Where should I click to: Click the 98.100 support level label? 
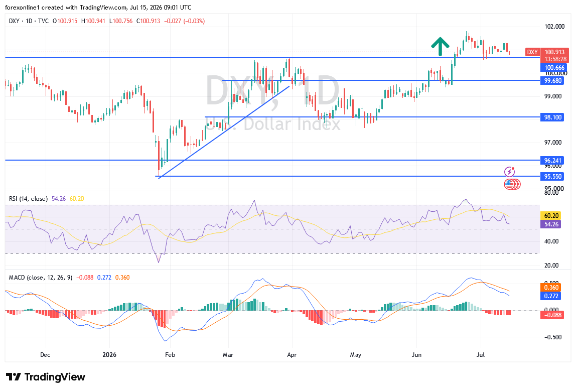coord(552,117)
